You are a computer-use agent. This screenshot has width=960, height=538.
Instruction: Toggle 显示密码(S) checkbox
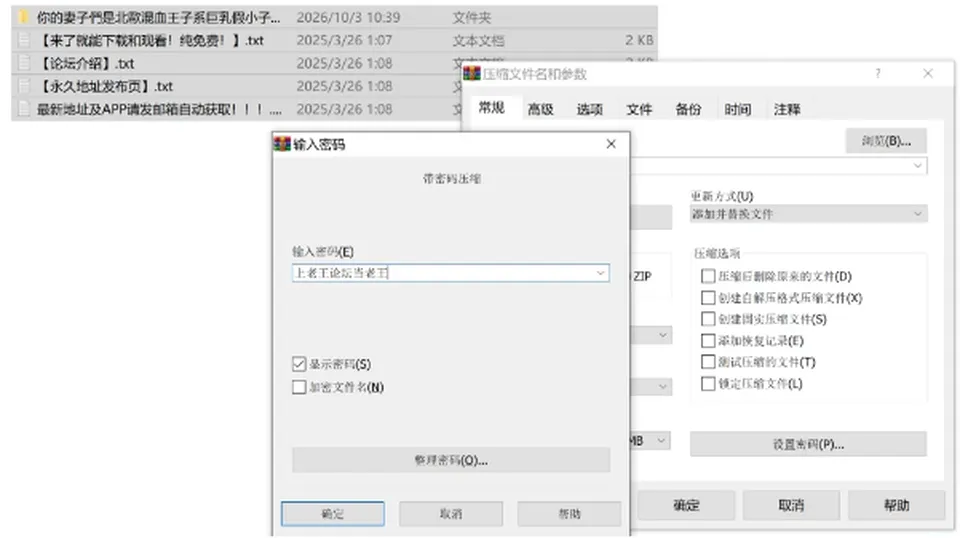[x=299, y=364]
